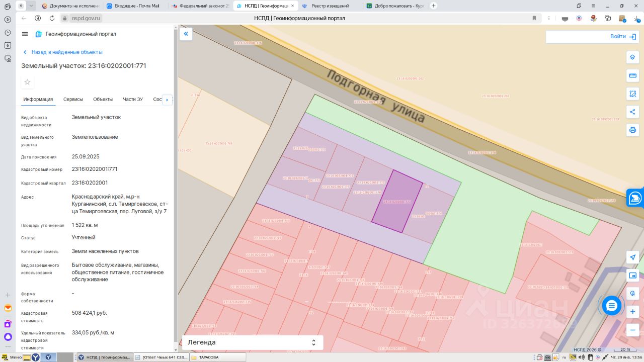Share the current map view
The height and width of the screenshot is (362, 644).
[x=632, y=112]
